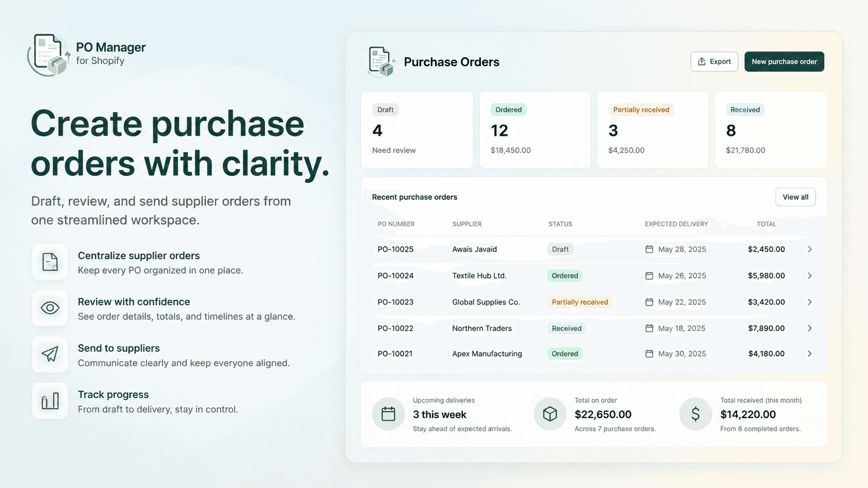868x488 pixels.
Task: Click the $5,980.00 total amount
Action: point(766,275)
